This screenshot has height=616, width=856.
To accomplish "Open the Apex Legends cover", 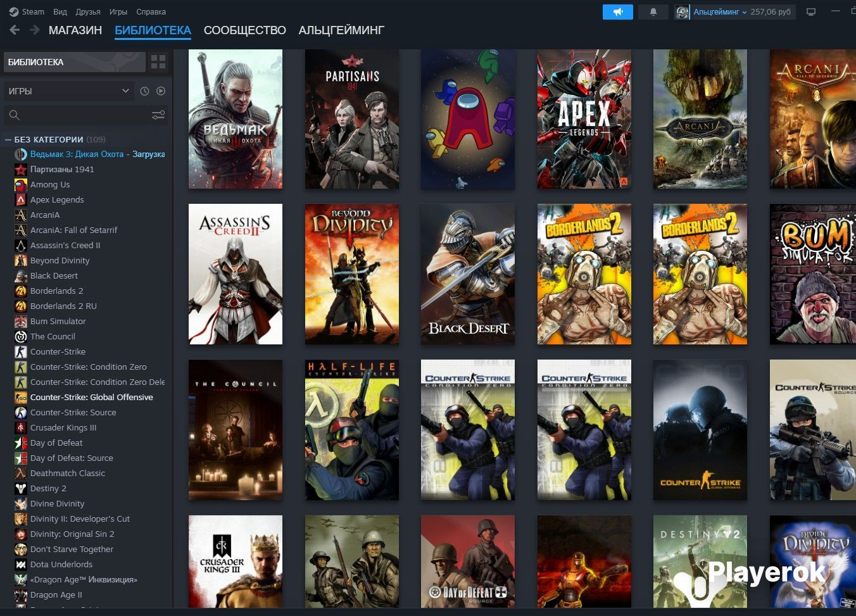I will [584, 119].
